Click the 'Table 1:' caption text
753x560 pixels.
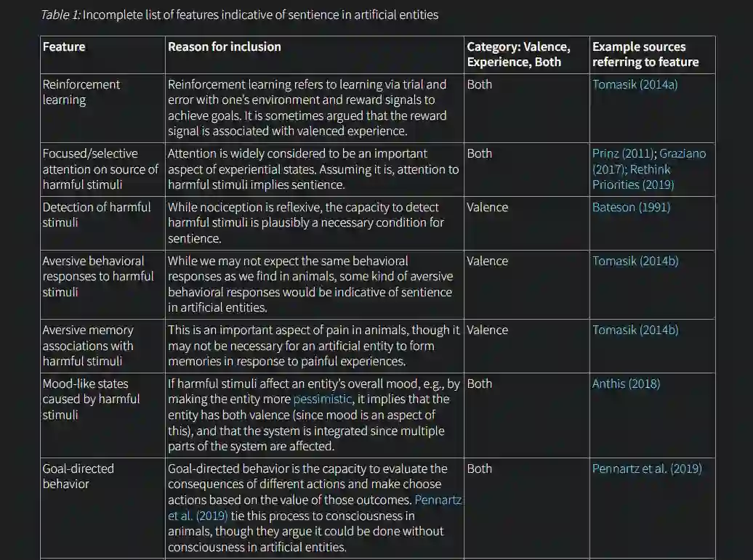(60, 15)
